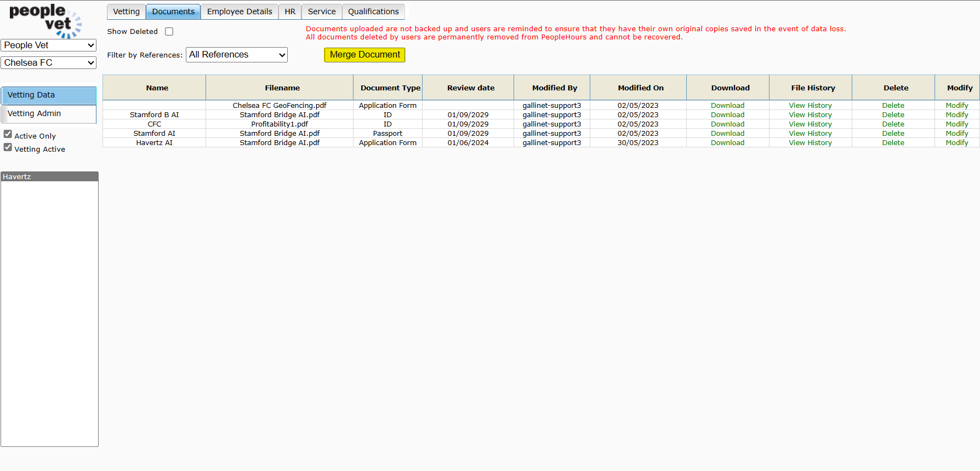980x471 pixels.
Task: Uncheck the Vetting Active checkbox
Action: point(8,147)
